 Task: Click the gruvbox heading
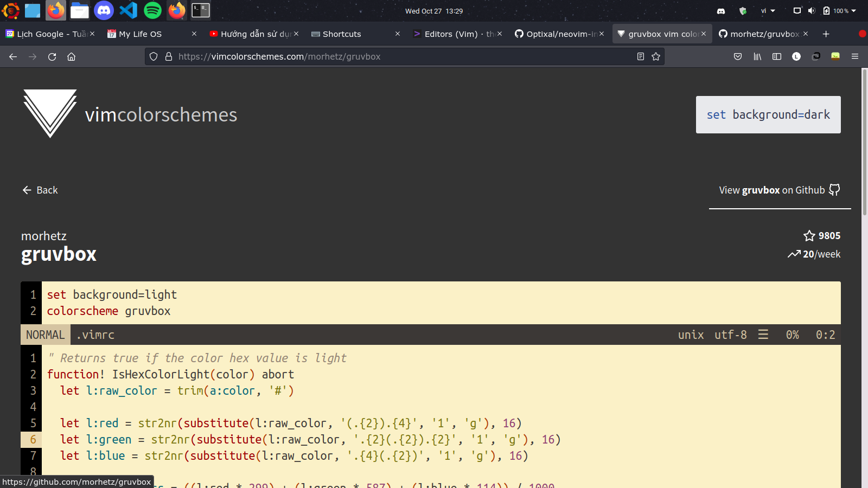(x=59, y=254)
